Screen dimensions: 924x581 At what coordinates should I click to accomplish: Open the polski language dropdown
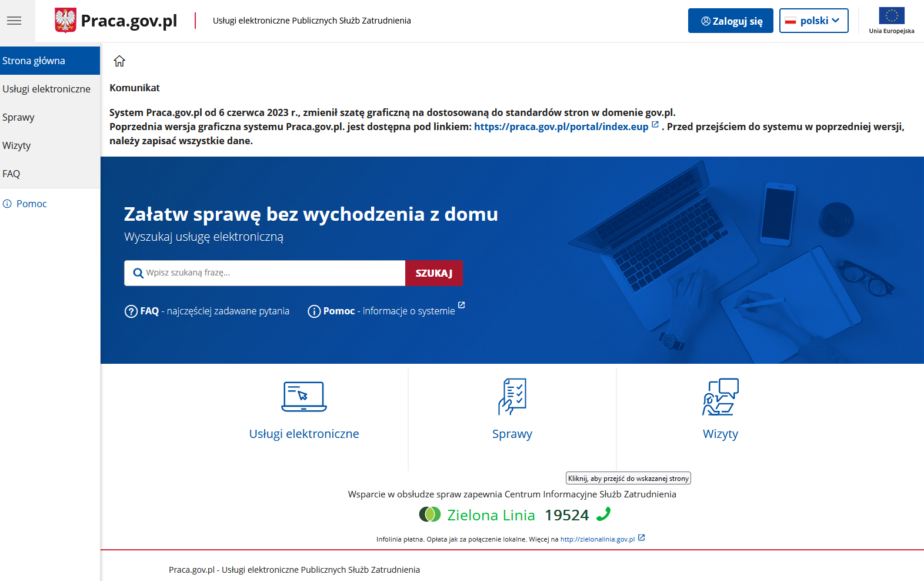pyautogui.click(x=814, y=21)
